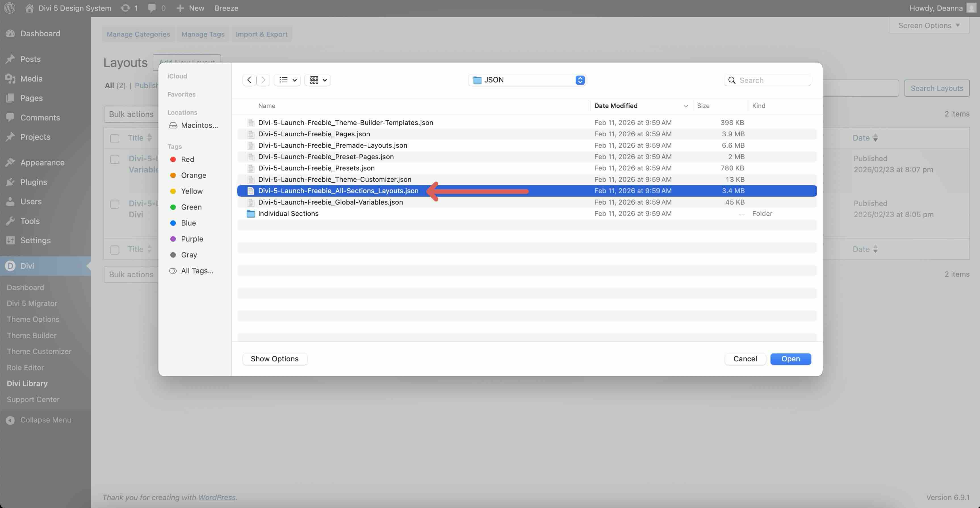Check the checkbox next to Divi-5 Variables layout

pyautogui.click(x=114, y=160)
